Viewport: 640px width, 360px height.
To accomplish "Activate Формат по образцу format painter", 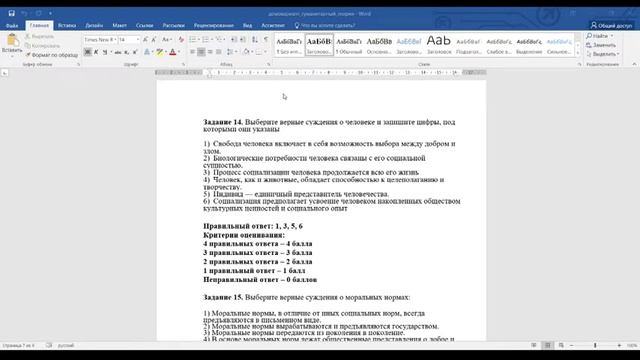I will [x=51, y=55].
